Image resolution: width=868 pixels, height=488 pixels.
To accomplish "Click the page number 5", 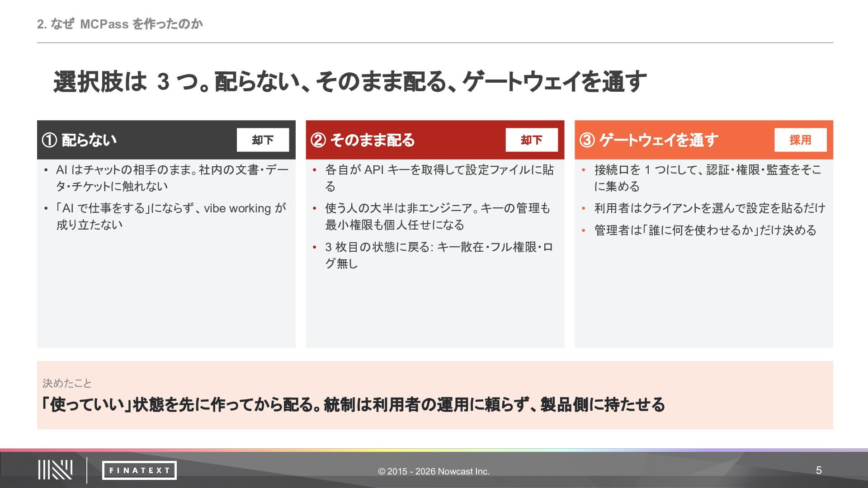I will click(819, 470).
